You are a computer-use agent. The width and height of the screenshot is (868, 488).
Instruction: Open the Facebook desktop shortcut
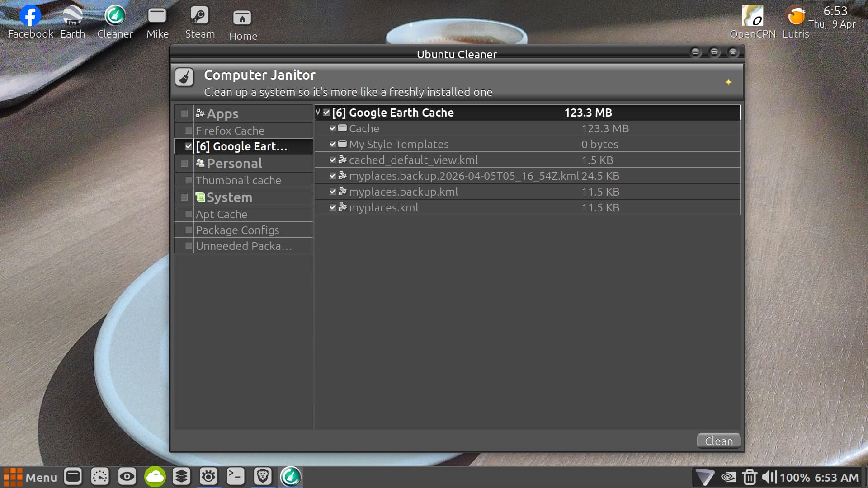[x=30, y=16]
